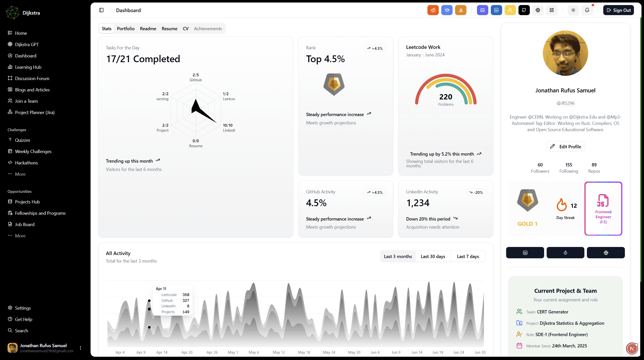Open the GitHub icon in top bar
The image size is (644, 360).
click(524, 10)
